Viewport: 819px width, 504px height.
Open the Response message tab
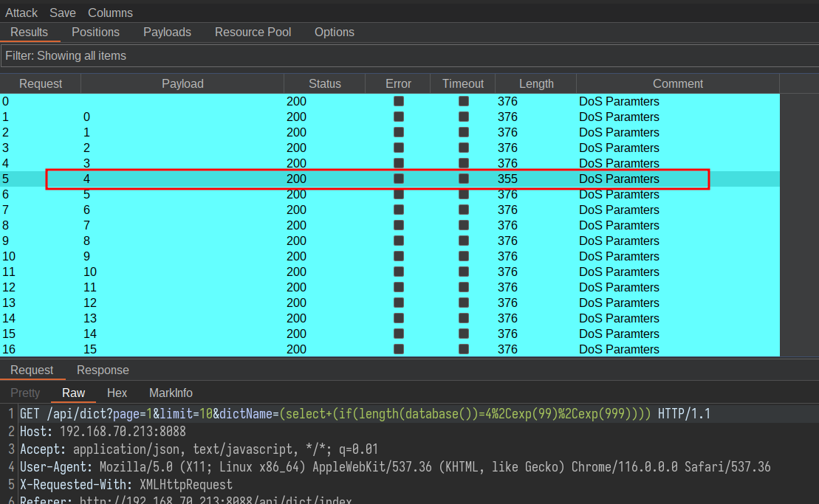[x=103, y=370]
